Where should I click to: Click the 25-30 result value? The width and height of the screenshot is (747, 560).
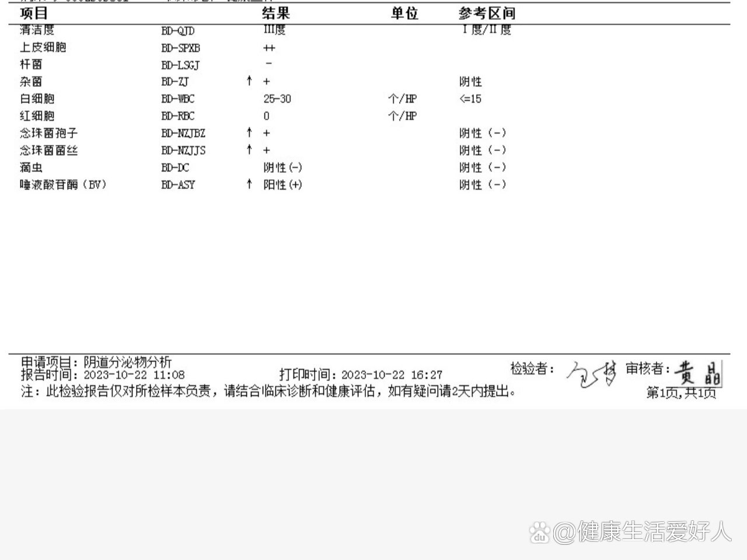pyautogui.click(x=277, y=99)
